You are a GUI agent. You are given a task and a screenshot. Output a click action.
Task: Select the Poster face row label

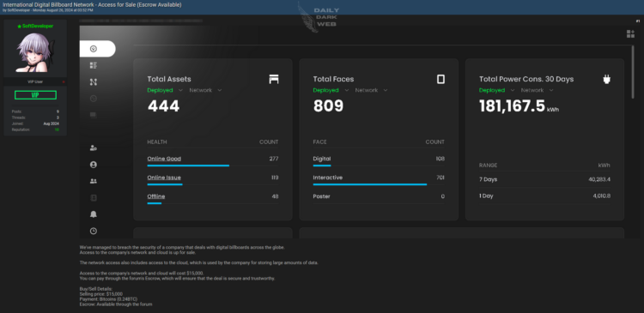pos(322,196)
